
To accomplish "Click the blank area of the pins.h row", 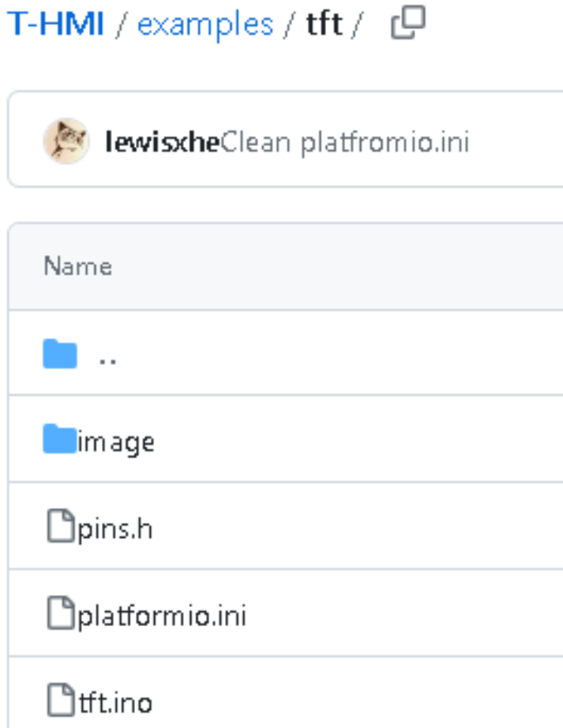I will pos(358,526).
